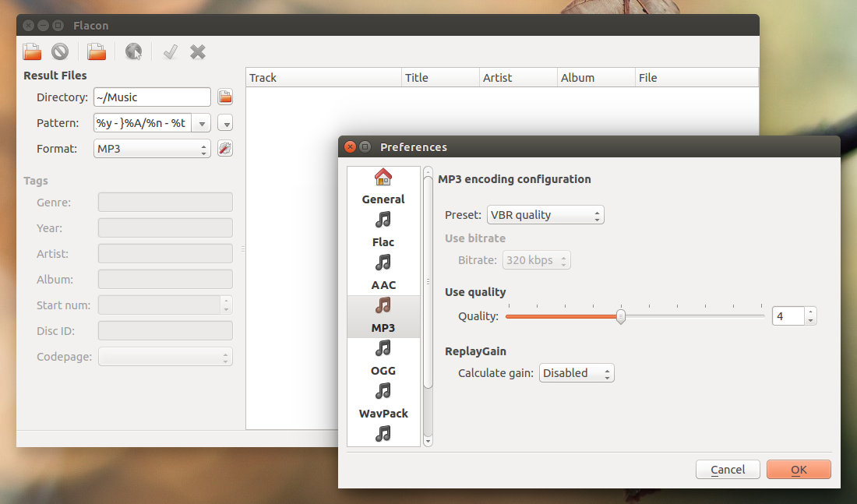857x504 pixels.
Task: Open the Calculate gain Disabled dropdown
Action: 577,373
